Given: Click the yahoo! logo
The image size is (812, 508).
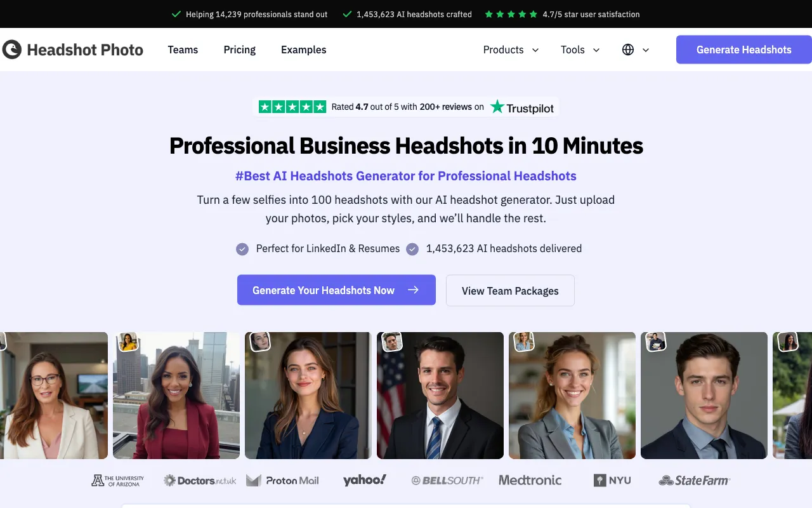Looking at the screenshot, I should tap(365, 480).
